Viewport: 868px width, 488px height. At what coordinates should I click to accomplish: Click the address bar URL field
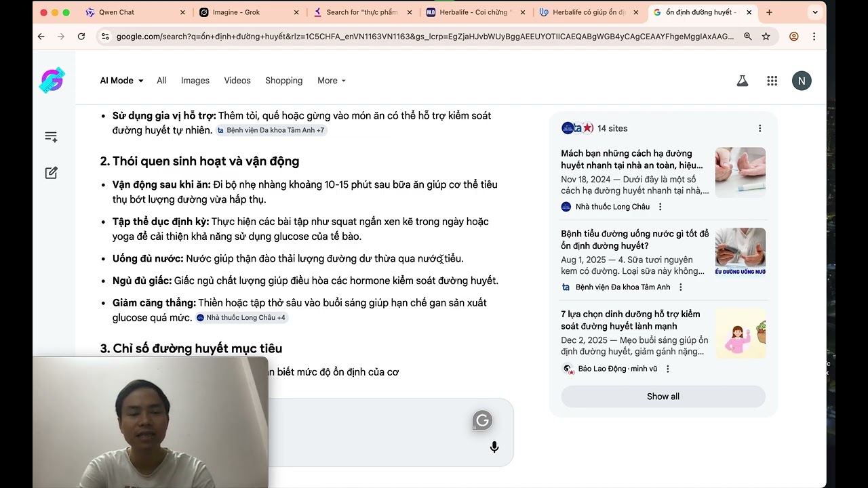tap(425, 37)
